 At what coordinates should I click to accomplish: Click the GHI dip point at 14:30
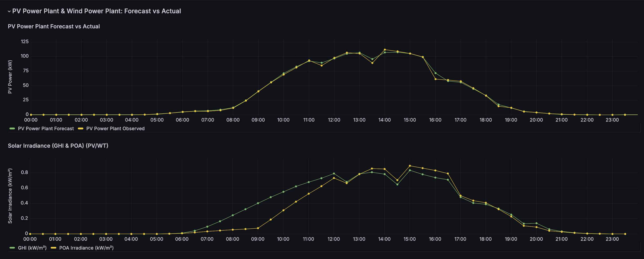[397, 184]
